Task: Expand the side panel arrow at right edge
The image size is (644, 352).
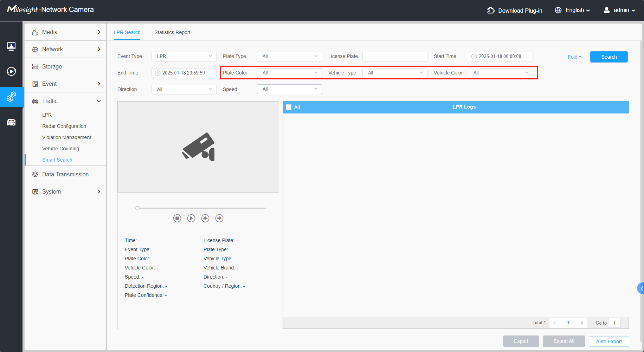Action: 641,288
